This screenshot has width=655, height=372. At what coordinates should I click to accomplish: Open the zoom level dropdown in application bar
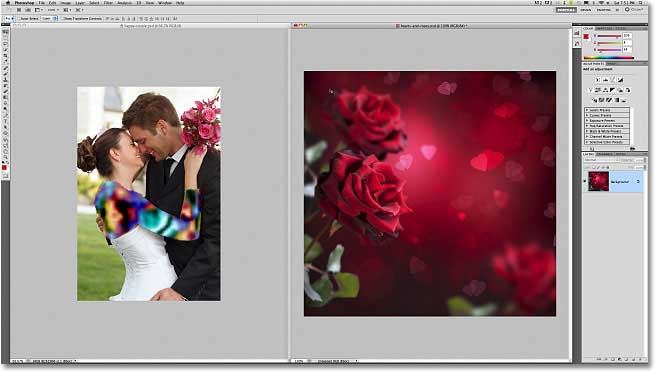(x=53, y=10)
